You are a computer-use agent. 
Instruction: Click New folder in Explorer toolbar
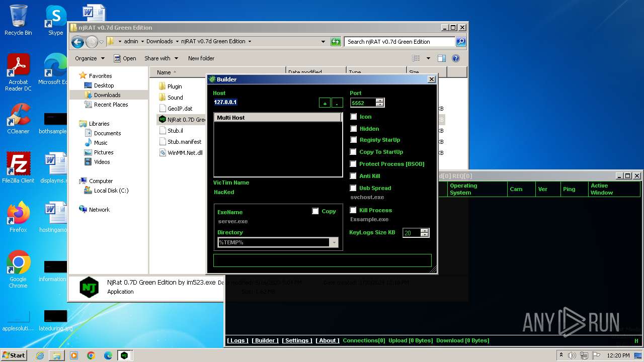pyautogui.click(x=201, y=58)
